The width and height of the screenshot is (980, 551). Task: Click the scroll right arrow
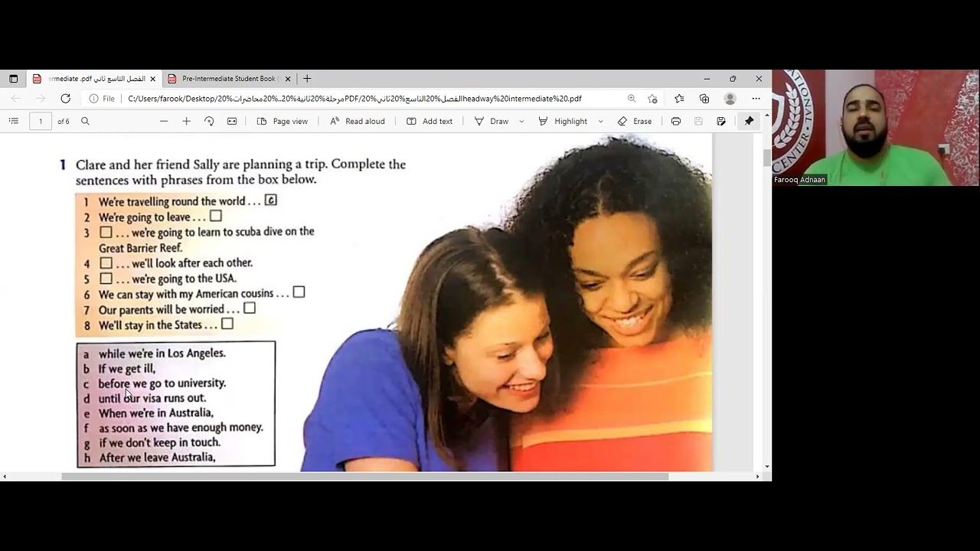coord(758,476)
